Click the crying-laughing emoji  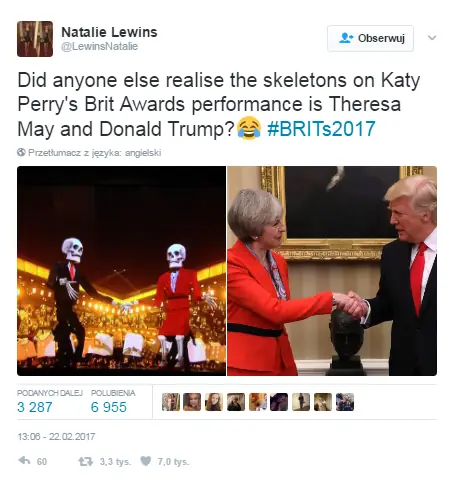tap(249, 128)
